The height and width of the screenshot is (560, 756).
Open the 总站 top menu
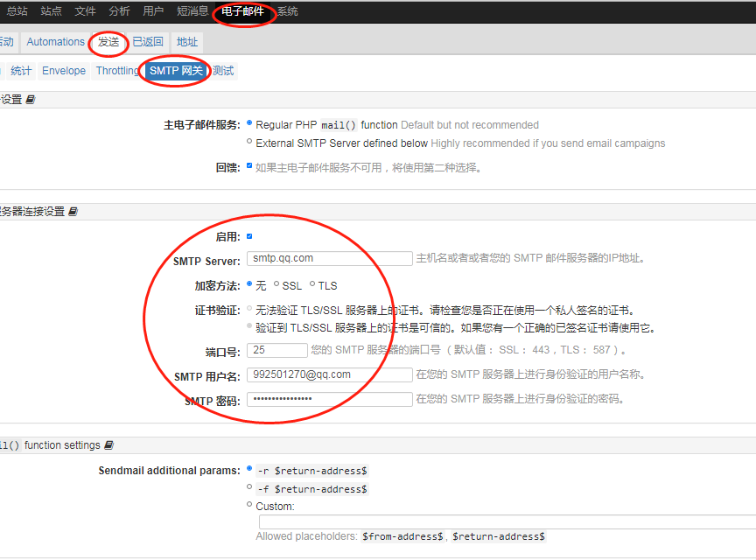pyautogui.click(x=17, y=11)
